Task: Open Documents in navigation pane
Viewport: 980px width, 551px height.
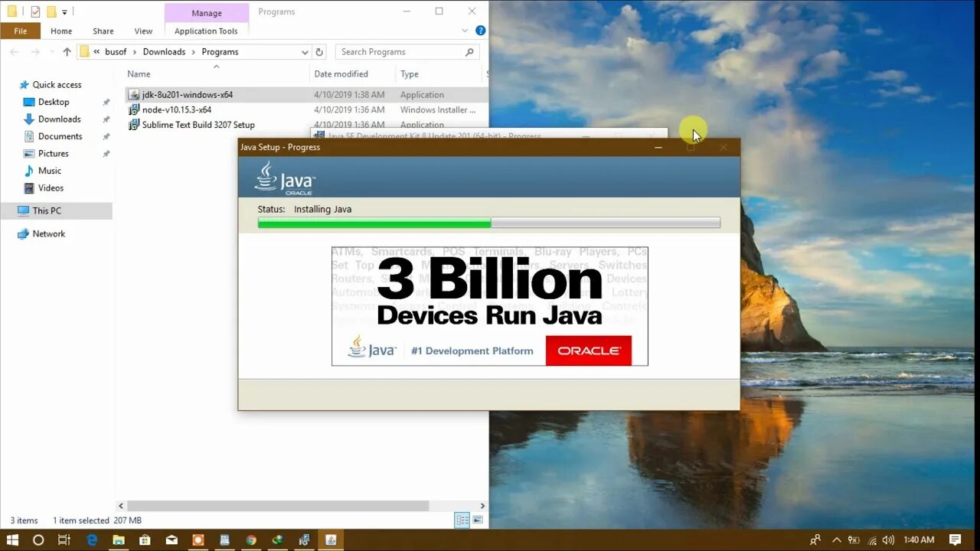Action: tap(60, 136)
